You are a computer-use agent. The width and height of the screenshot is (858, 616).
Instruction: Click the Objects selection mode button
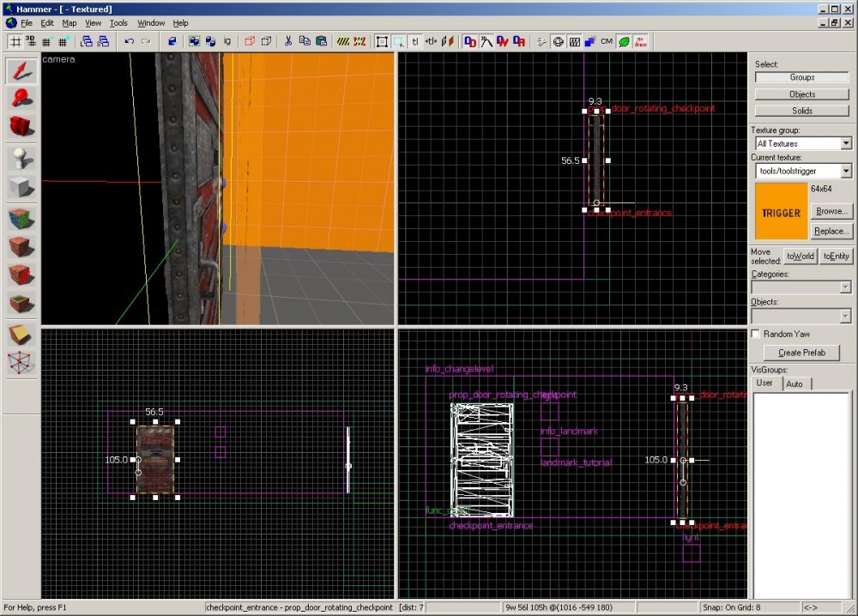tap(801, 94)
